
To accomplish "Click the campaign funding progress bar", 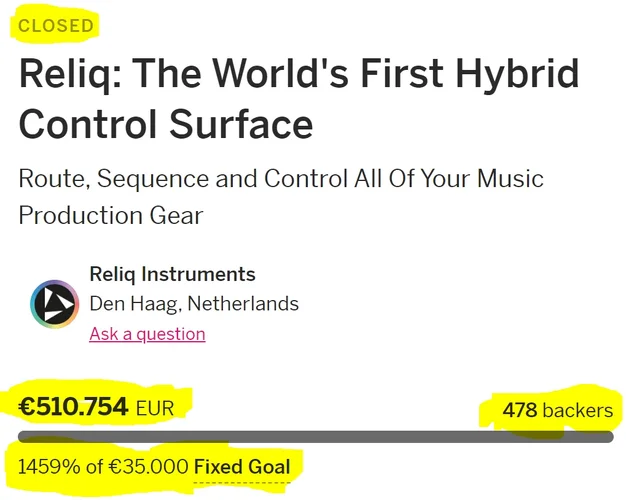I will click(x=316, y=437).
